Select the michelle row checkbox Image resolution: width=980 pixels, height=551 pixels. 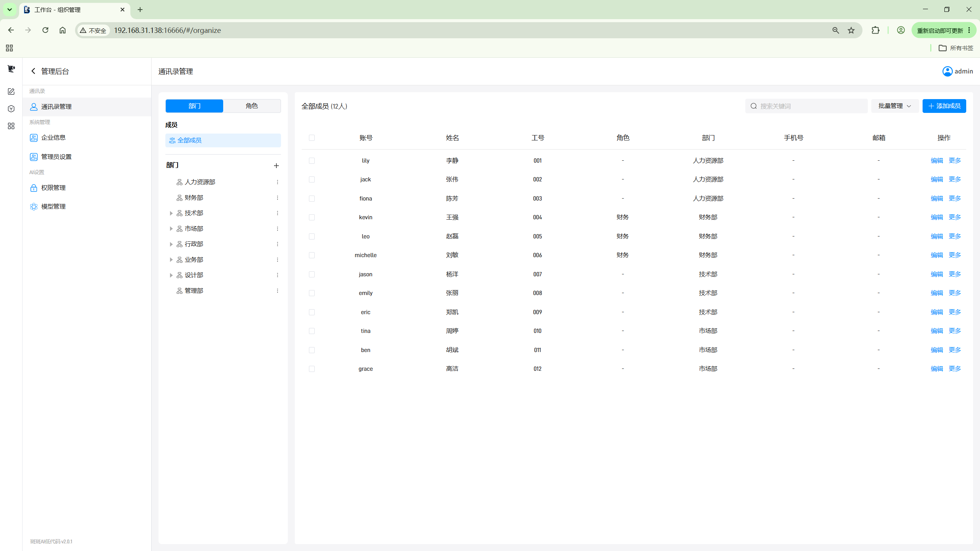point(312,255)
